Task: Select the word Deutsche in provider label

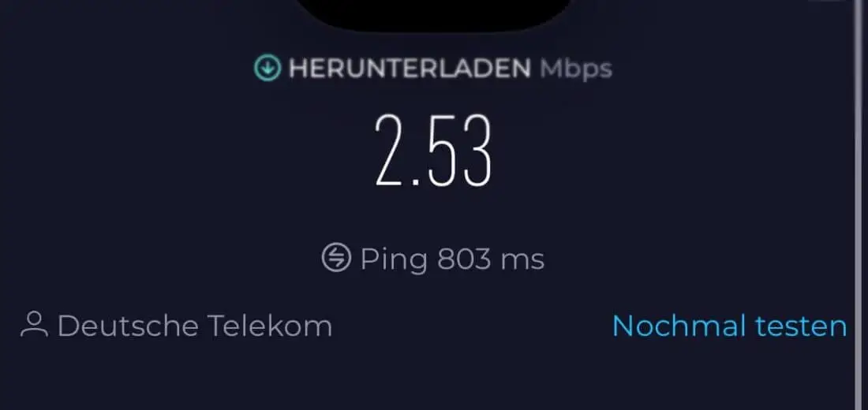Action: pyautogui.click(x=128, y=326)
